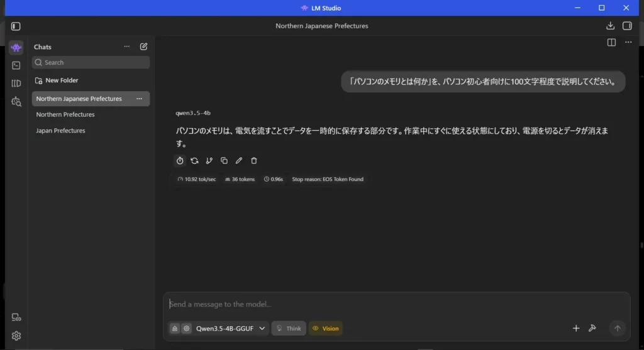Click the Stop reason: EOS Token Found text

tap(327, 179)
